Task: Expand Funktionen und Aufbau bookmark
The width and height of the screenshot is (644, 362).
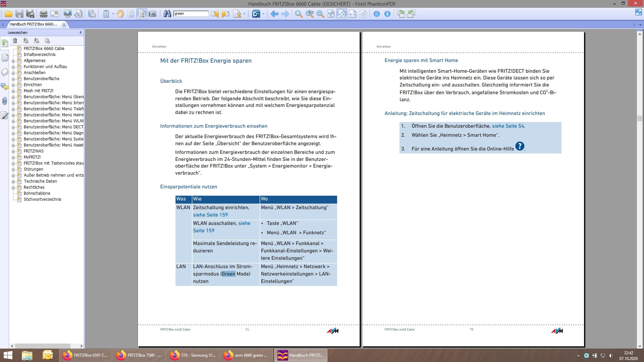Action: (x=13, y=67)
